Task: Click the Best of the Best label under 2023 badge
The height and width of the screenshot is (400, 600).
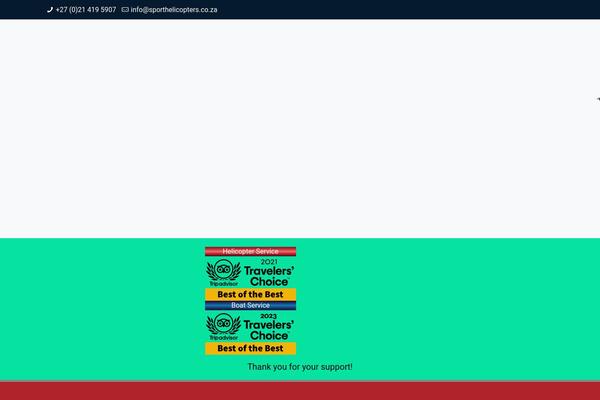Action: click(x=250, y=348)
